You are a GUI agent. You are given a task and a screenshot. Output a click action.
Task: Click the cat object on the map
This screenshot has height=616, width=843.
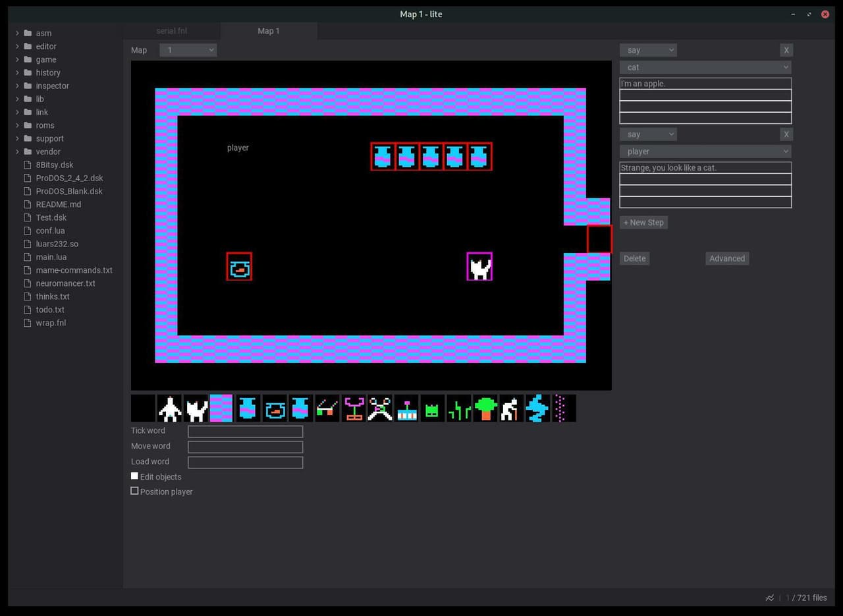coord(479,267)
